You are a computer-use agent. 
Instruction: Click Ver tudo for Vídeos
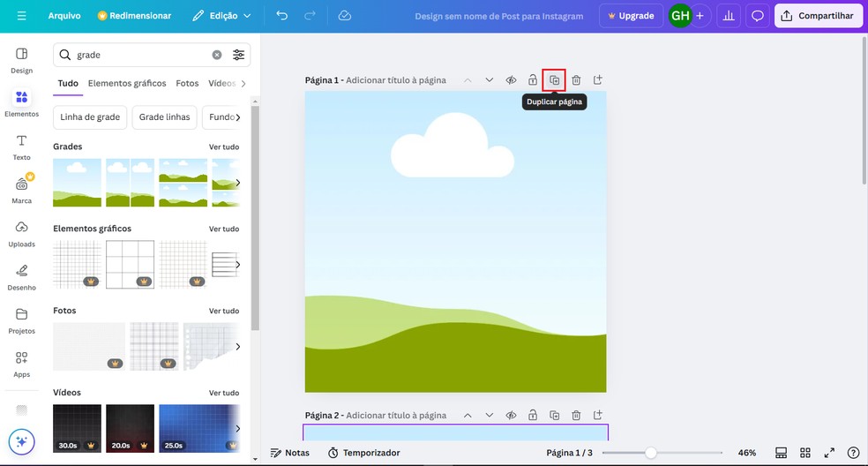coord(224,393)
